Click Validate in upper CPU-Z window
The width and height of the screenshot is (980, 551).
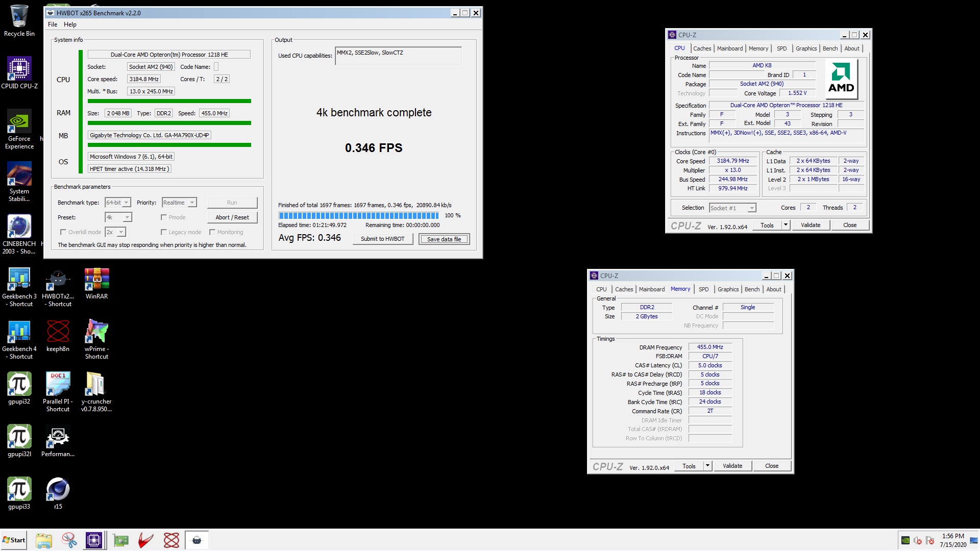tap(811, 225)
